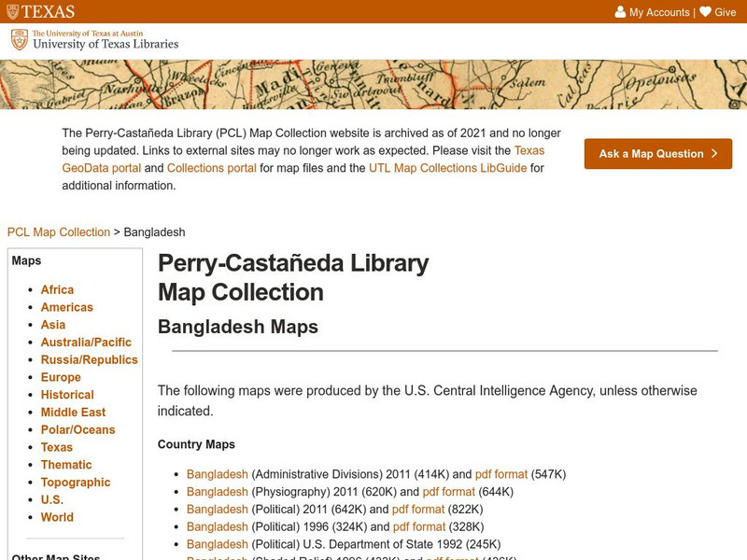Viewport: 747px width, 560px height.
Task: Click the chevron on Ask a Map Question
Action: click(714, 154)
